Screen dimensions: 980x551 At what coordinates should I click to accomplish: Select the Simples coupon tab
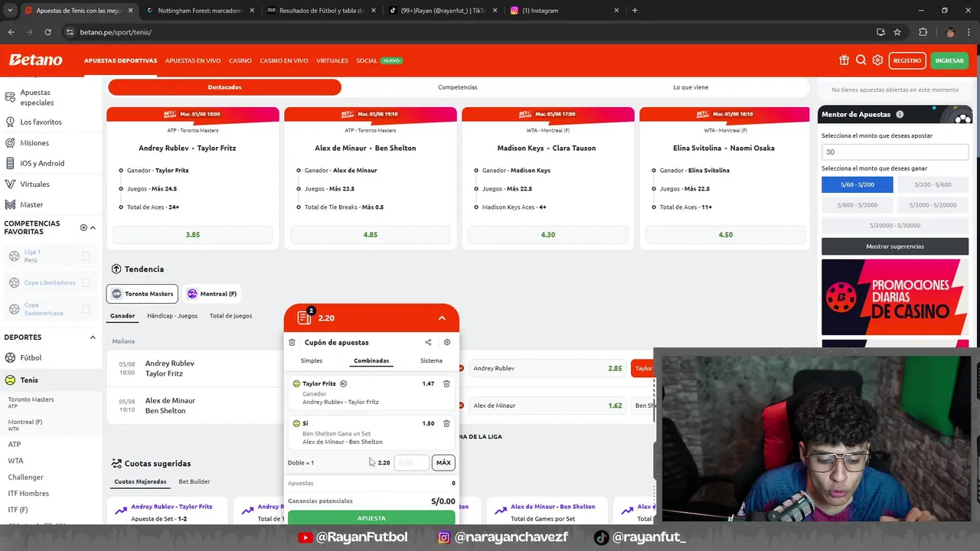tap(312, 360)
